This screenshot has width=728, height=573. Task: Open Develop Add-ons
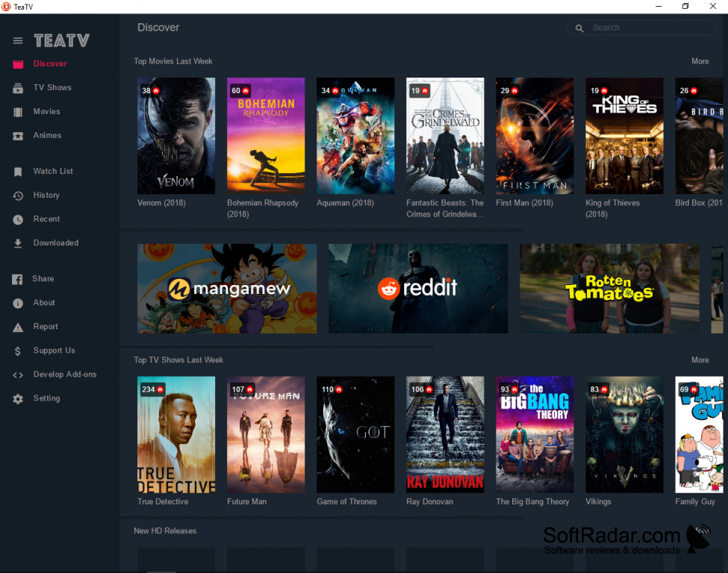click(65, 374)
